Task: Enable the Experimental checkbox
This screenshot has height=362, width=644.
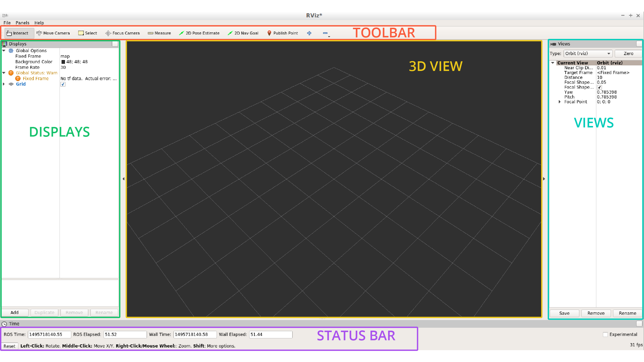Action: tap(605, 334)
